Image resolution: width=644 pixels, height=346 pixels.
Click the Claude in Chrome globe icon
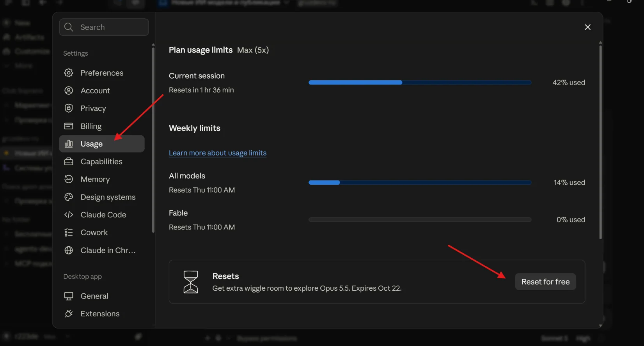pyautogui.click(x=69, y=250)
